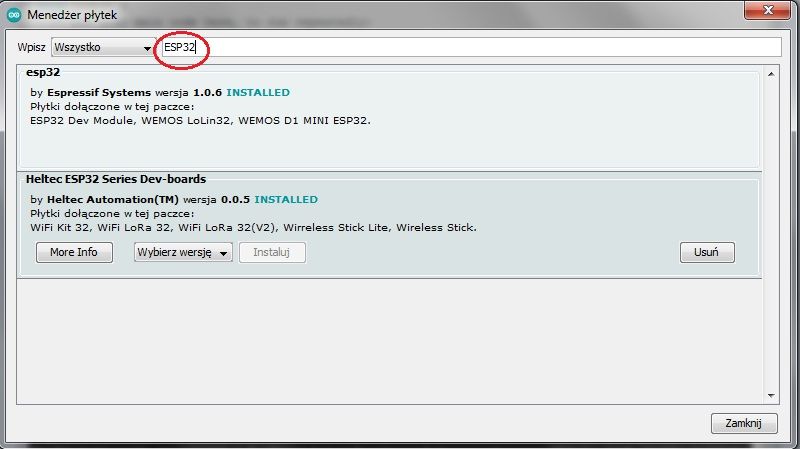This screenshot has width=800, height=449.
Task: Click WiFi Kit 32 boards list line
Action: (x=254, y=228)
